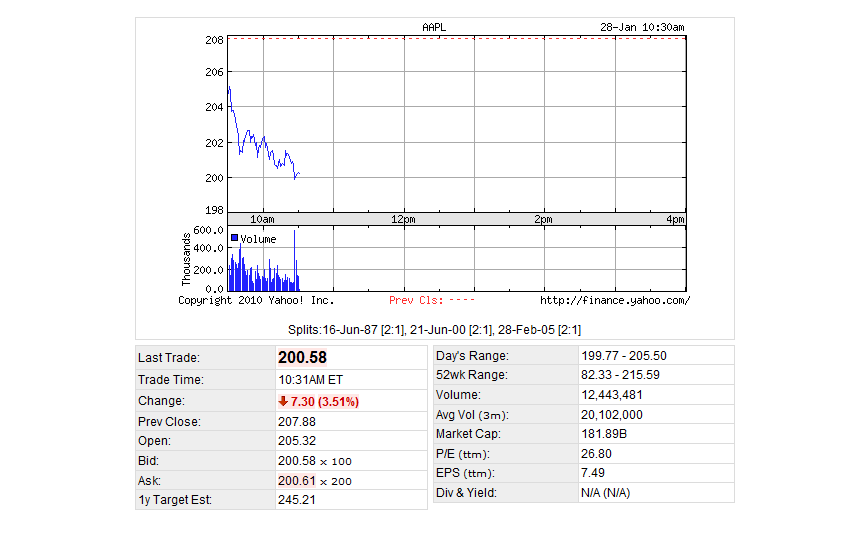Click the blue Volume legend square
The height and width of the screenshot is (540, 864).
[234, 238]
